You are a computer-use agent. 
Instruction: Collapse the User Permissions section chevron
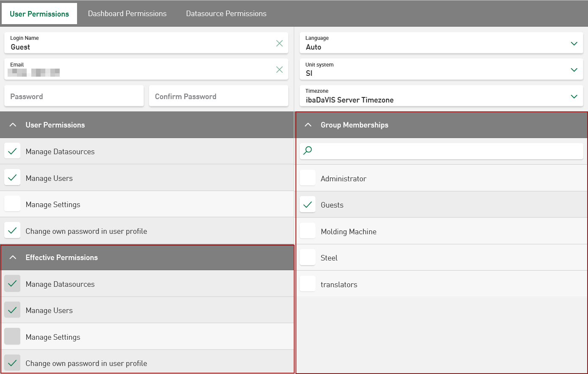click(13, 125)
